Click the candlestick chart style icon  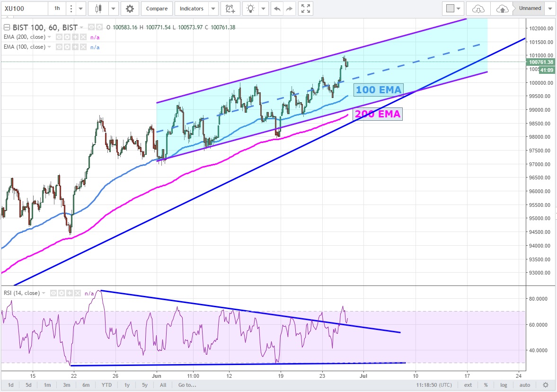pyautogui.click(x=98, y=9)
